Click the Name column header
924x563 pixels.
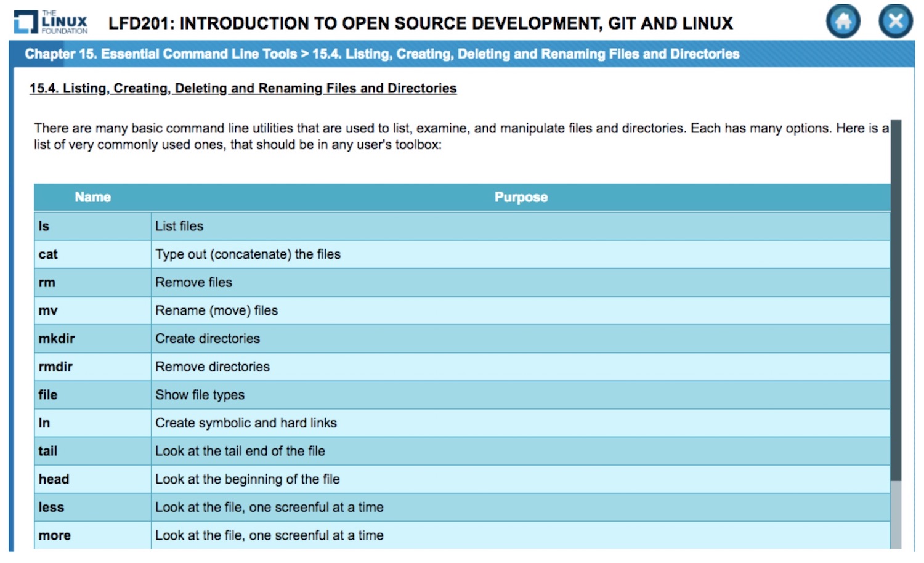93,197
